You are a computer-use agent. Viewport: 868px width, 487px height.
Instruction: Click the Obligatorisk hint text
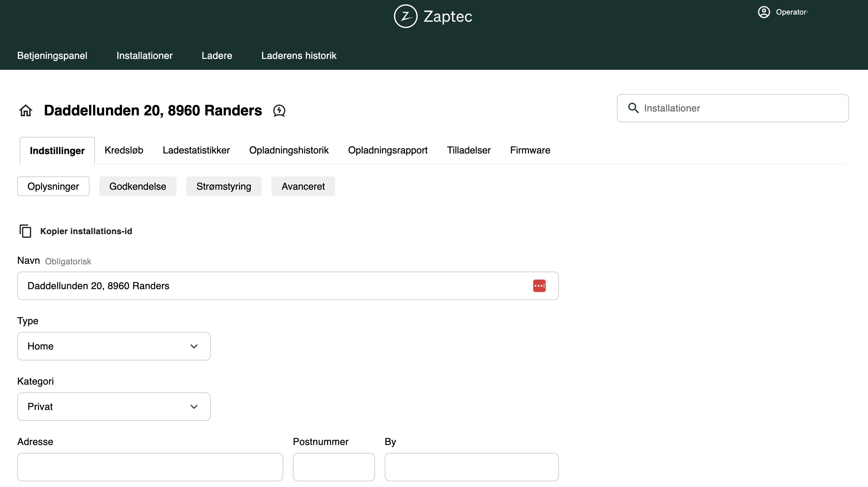68,261
